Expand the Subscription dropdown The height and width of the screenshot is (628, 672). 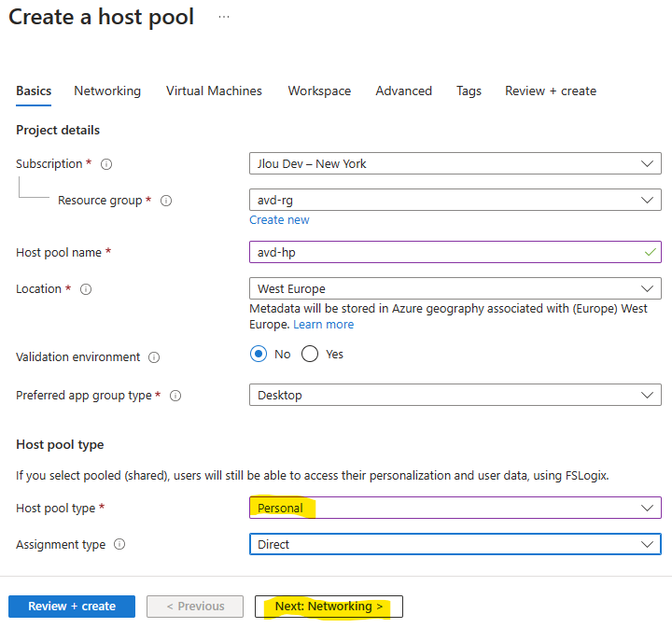pyautogui.click(x=455, y=163)
